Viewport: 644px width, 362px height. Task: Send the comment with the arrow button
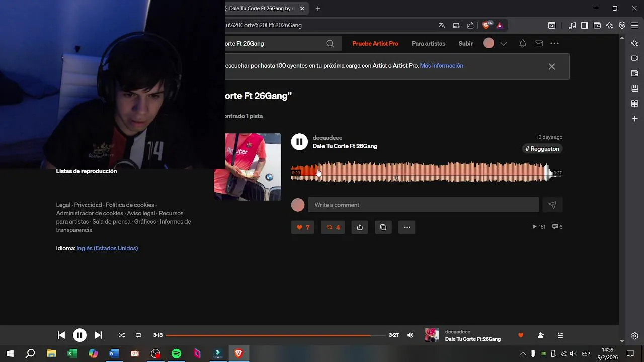(552, 205)
